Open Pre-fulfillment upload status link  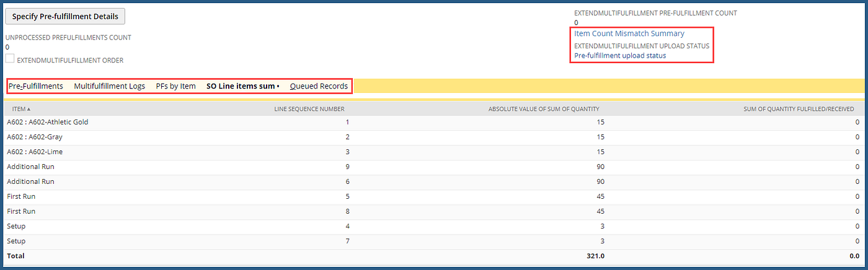(620, 55)
